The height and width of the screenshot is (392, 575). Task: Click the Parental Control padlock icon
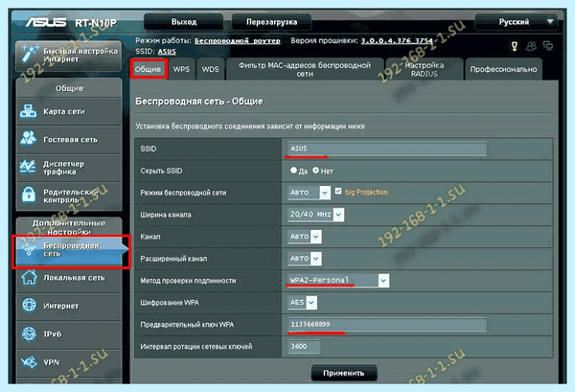click(x=28, y=195)
